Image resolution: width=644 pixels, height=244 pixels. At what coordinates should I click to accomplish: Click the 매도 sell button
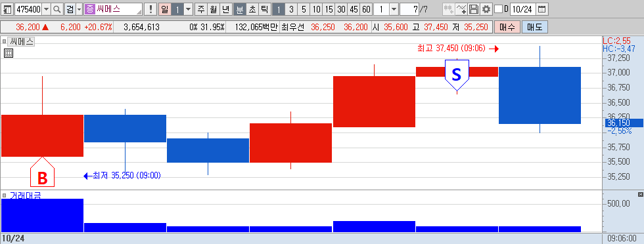tap(534, 28)
